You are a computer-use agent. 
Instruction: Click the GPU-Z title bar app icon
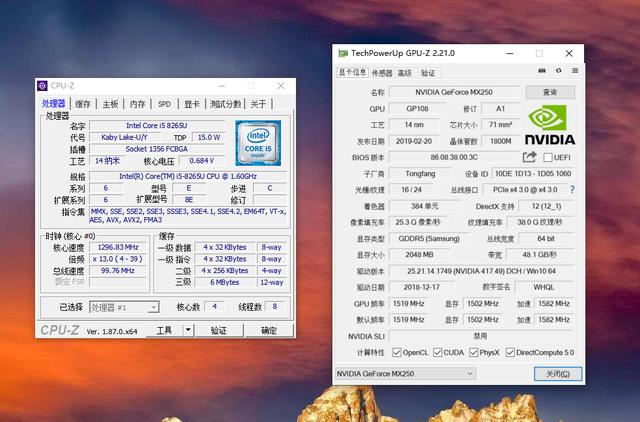point(343,53)
